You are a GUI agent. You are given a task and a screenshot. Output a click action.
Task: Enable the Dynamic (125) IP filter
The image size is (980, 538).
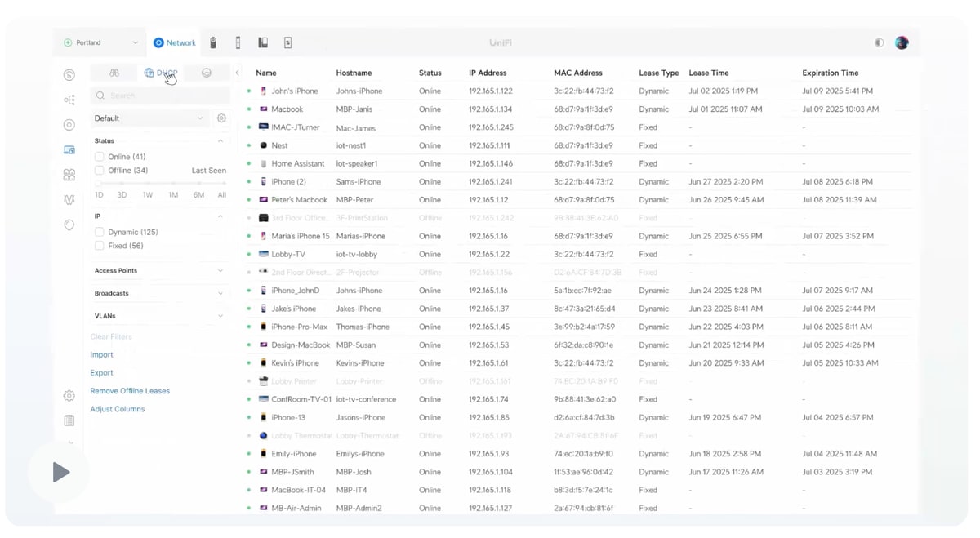(100, 232)
